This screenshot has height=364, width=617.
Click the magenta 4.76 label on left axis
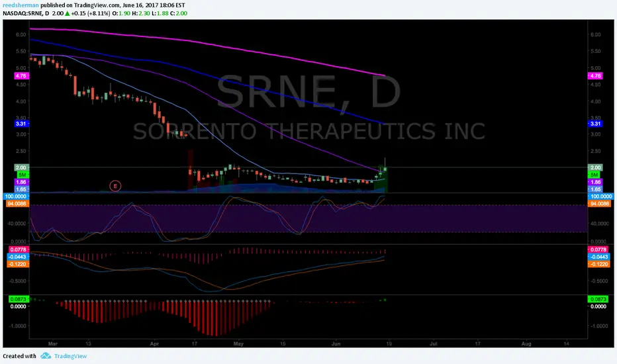point(21,75)
